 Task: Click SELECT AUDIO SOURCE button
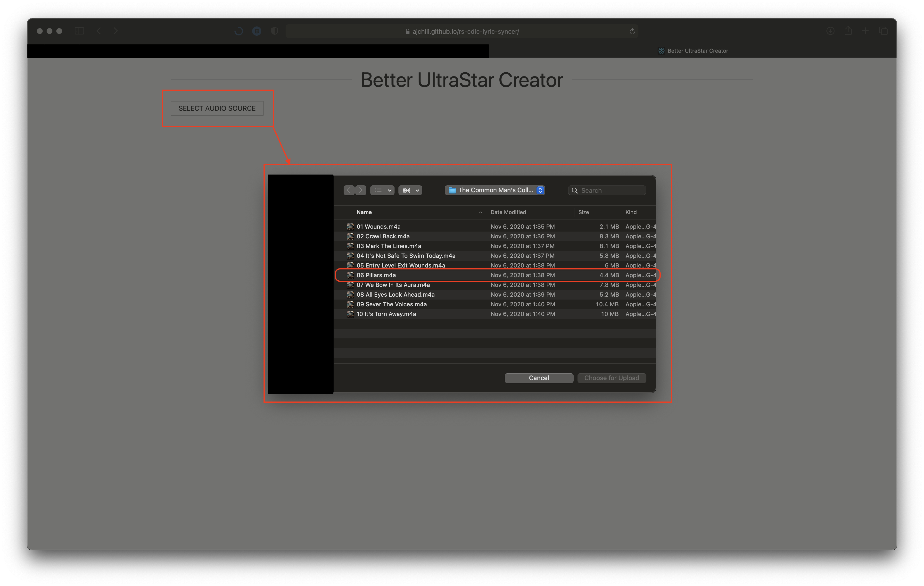click(x=217, y=108)
